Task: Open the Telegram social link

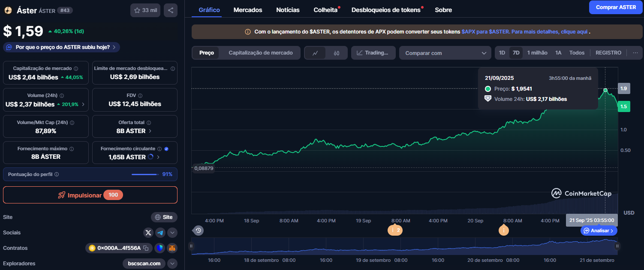Action: coord(160,233)
